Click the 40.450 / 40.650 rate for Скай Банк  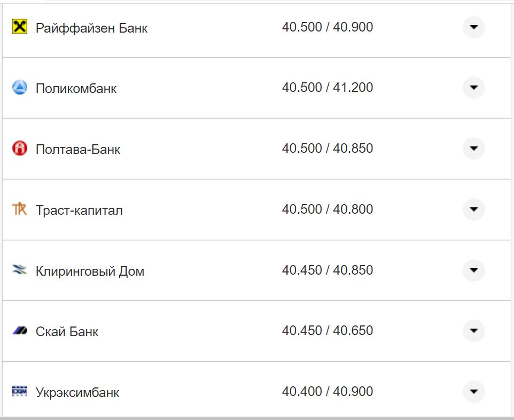click(328, 330)
